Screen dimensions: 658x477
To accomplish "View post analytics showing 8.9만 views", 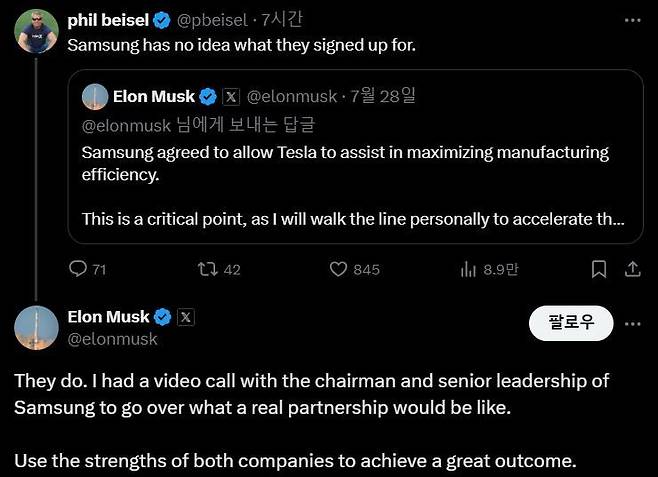I will point(467,269).
